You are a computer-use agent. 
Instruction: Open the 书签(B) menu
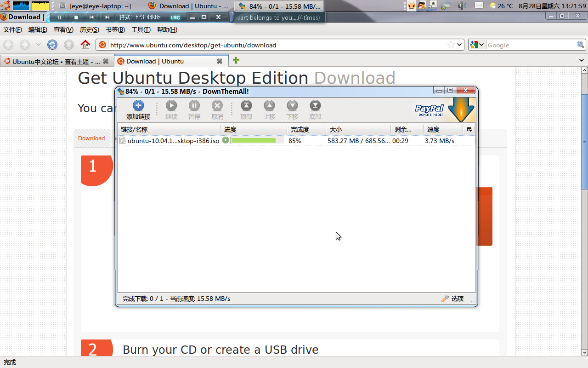pyautogui.click(x=115, y=29)
